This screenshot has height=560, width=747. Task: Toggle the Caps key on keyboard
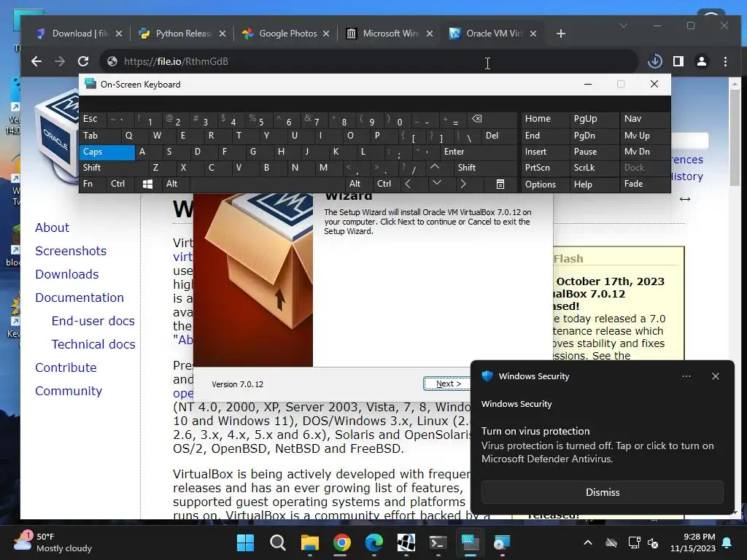pos(107,152)
